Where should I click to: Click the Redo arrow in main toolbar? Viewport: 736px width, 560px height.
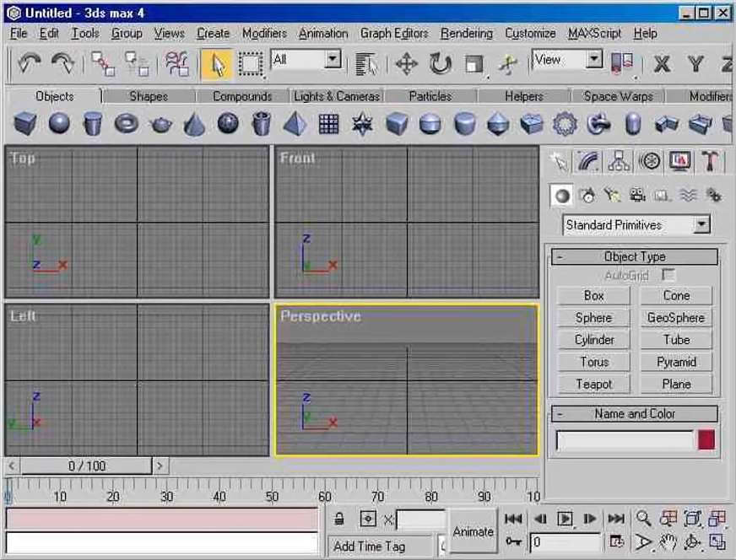tap(63, 63)
